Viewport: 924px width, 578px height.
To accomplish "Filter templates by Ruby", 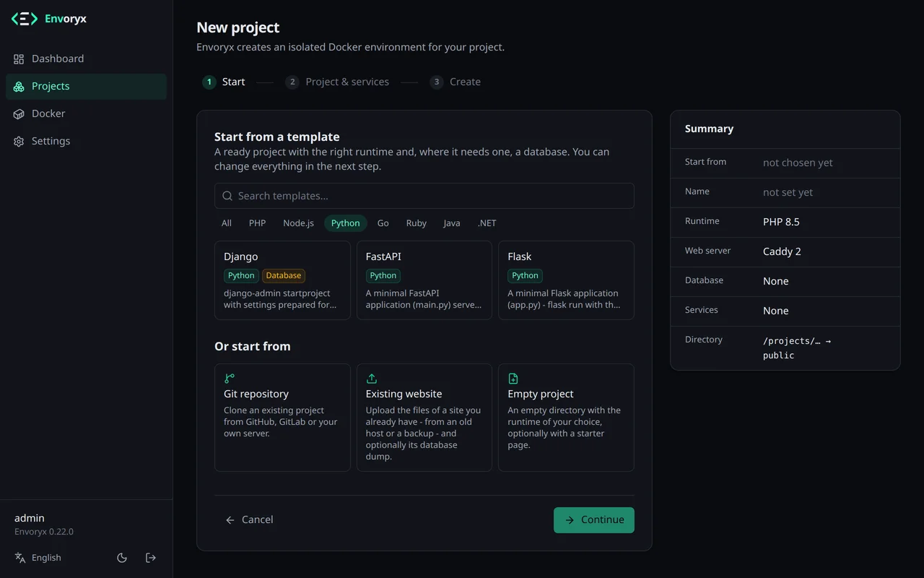I will click(x=417, y=223).
